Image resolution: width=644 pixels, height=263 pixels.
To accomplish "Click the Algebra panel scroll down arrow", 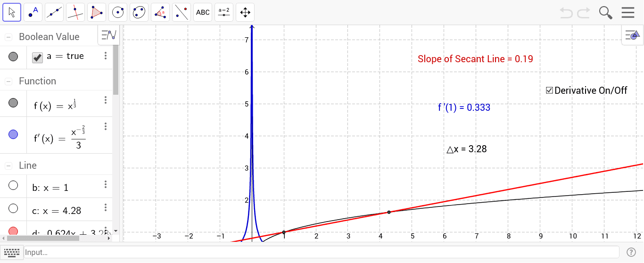I will 116,231.
